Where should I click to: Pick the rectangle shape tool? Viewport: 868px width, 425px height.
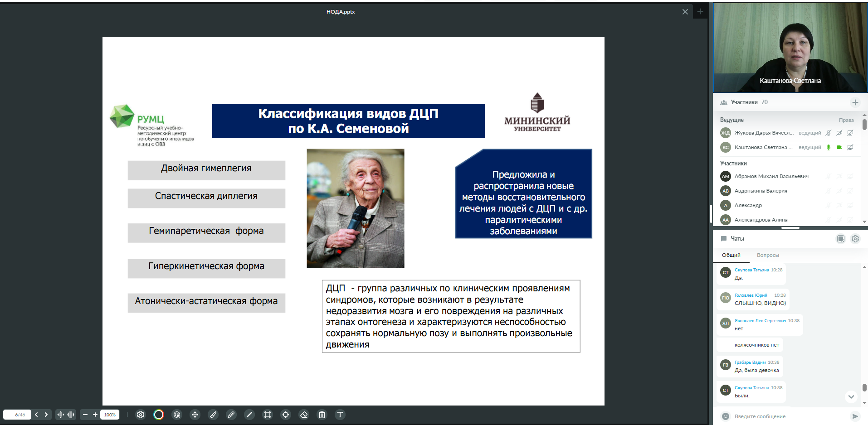268,415
